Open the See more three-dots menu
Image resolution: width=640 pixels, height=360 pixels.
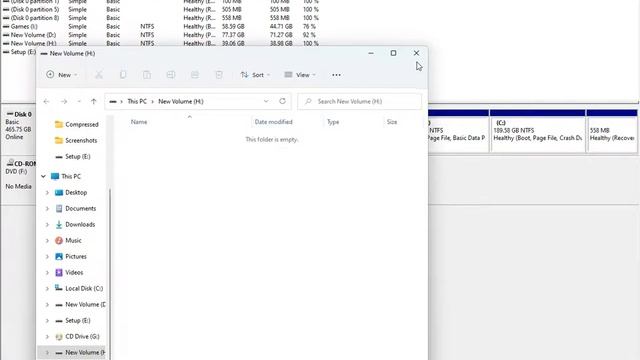(336, 75)
